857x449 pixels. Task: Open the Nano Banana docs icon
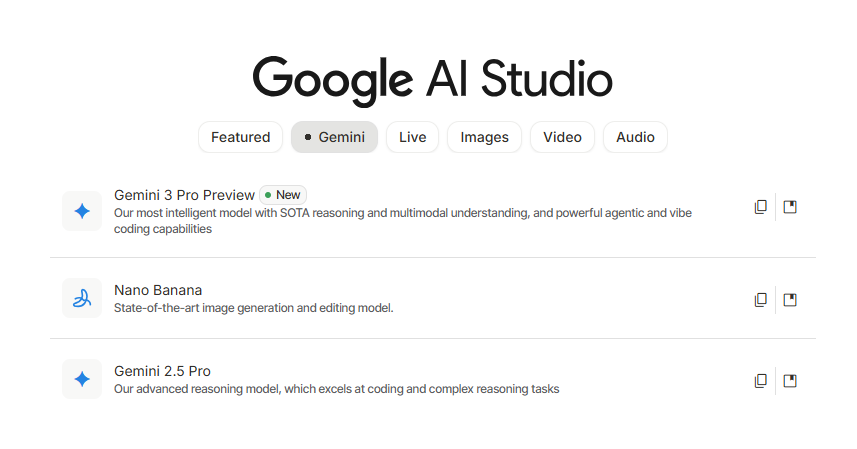point(790,300)
